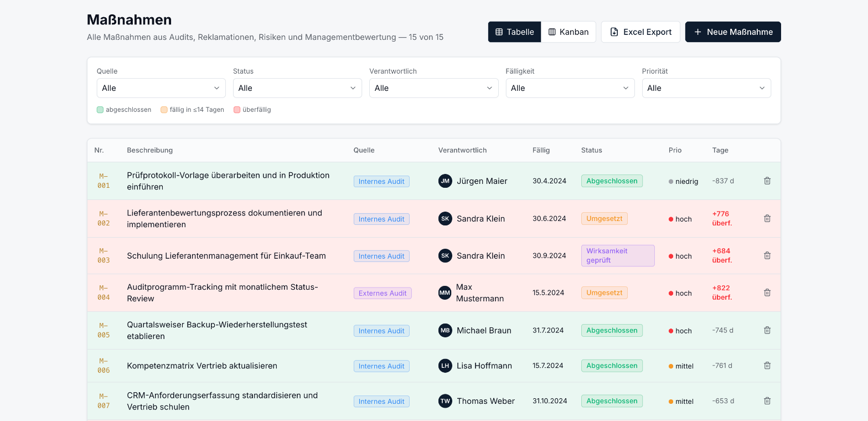Screen dimensions: 868x421
Task: Click trash icon in M-003 row
Action: [x=767, y=255]
